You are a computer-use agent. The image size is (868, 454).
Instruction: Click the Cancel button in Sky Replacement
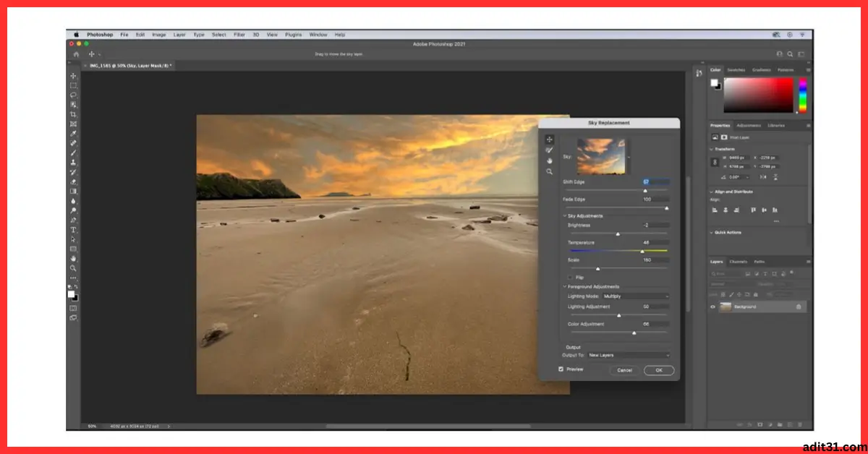(x=625, y=369)
